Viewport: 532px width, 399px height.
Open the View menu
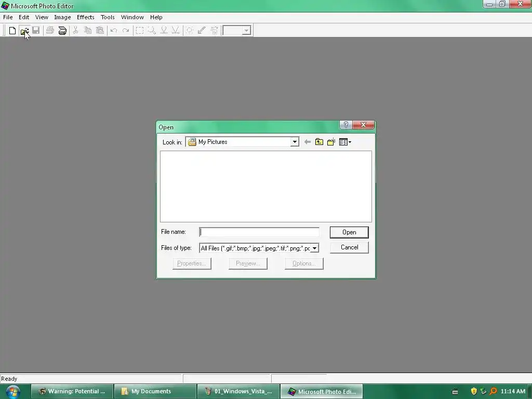click(42, 17)
